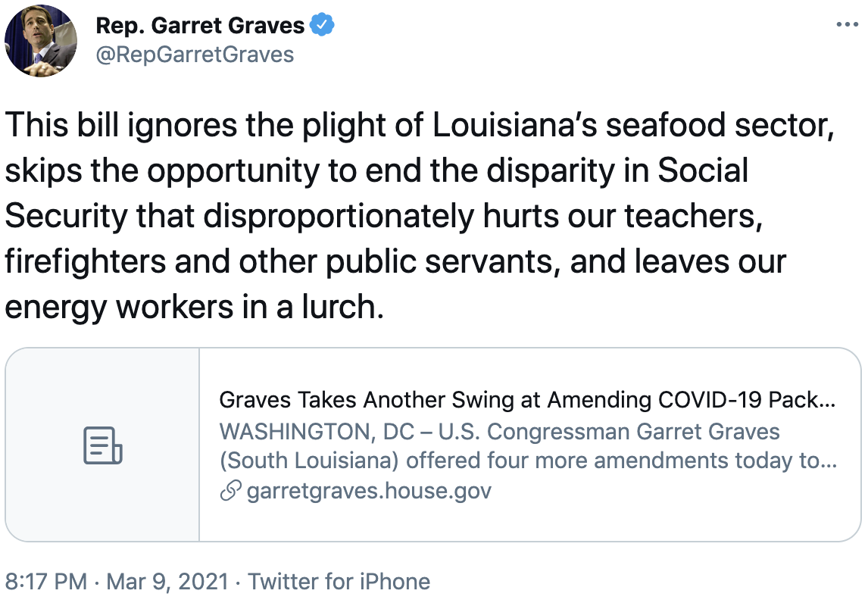Click the chain link icon beside domain
Screen dimensions: 868x603
coord(229,491)
